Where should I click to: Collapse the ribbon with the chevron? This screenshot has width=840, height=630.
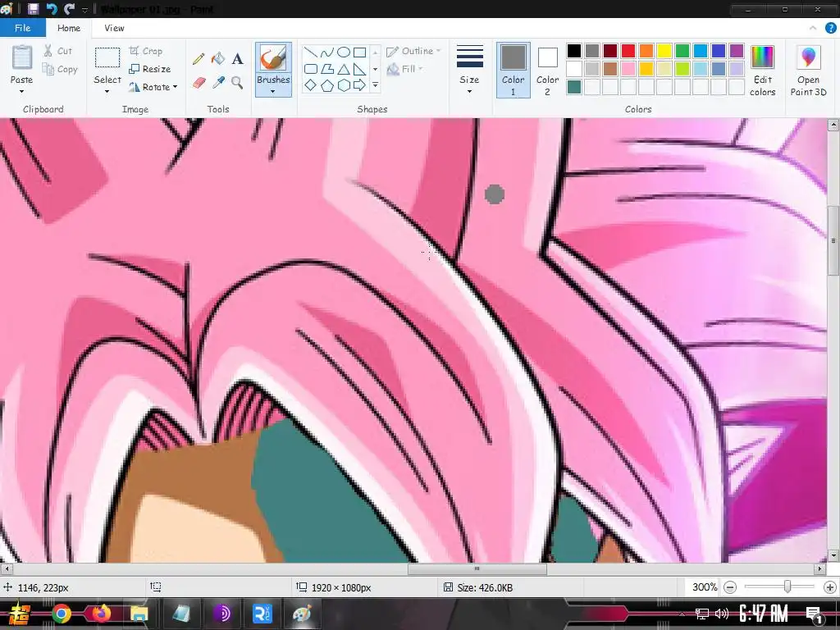[x=813, y=28]
